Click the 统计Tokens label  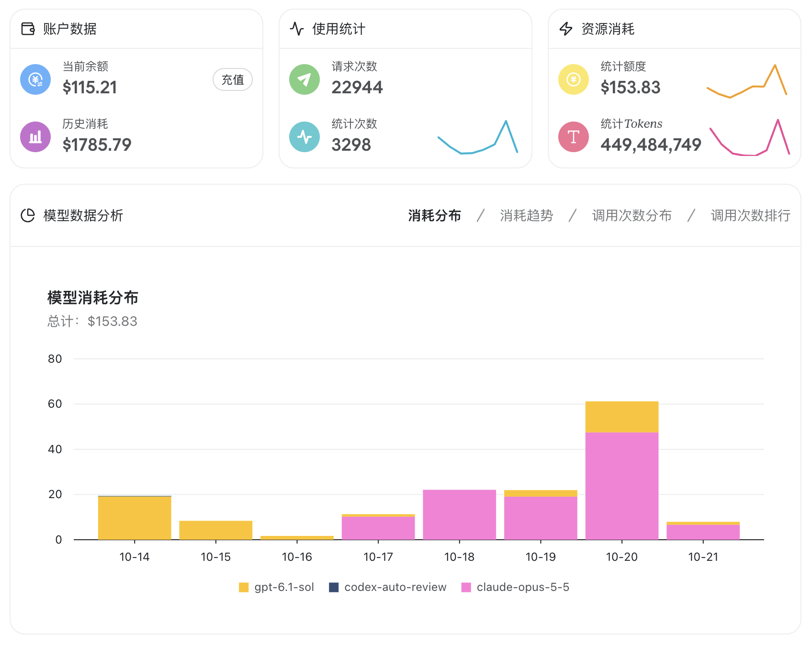(632, 123)
